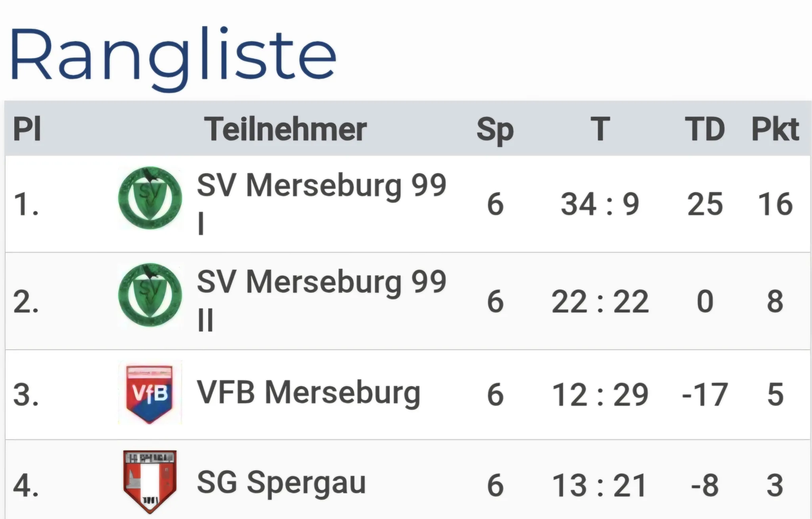Open the VFB Merseburg club crest
Screen dimensions: 812x519
(150, 393)
